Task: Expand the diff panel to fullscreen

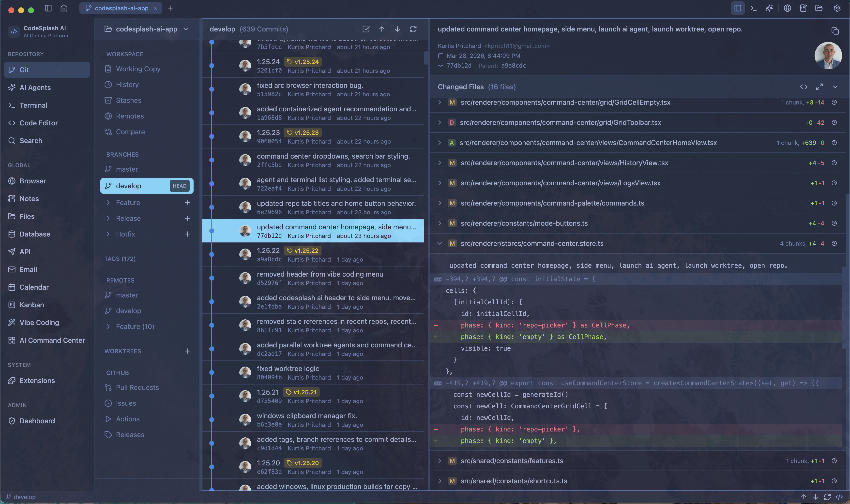Action: pyautogui.click(x=820, y=87)
